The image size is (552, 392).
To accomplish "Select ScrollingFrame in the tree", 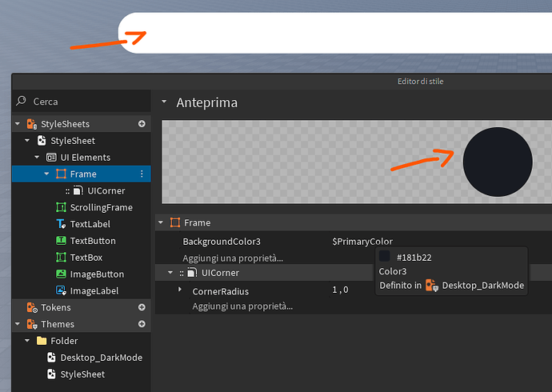I will point(102,208).
